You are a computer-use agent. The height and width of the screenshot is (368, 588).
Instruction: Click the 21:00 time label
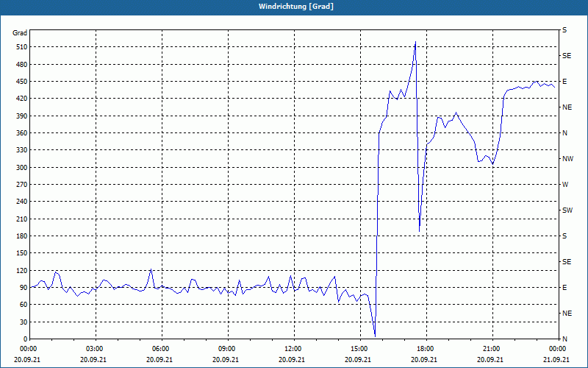[492, 349]
